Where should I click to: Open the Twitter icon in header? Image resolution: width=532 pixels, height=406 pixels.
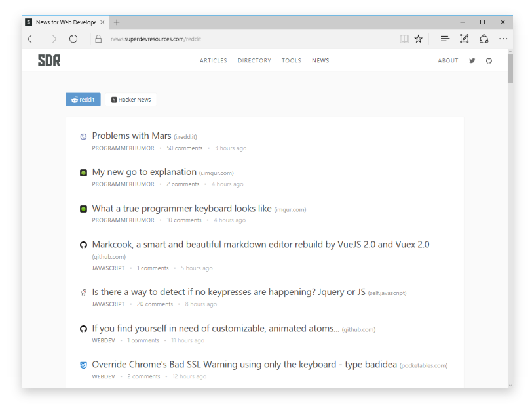tap(472, 60)
